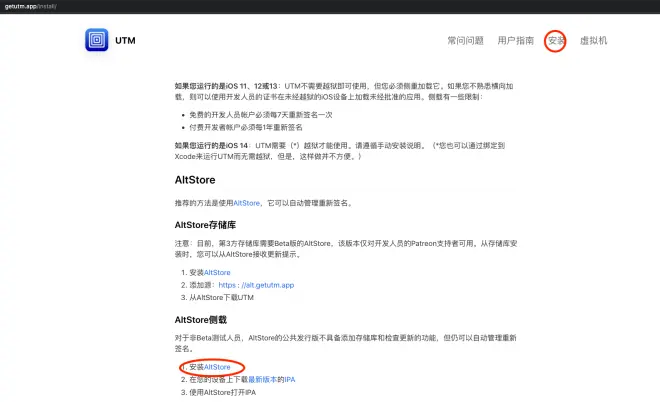
Task: Click the bullet 付费开发者帐户必须每1年重新签名
Action: pos(246,127)
